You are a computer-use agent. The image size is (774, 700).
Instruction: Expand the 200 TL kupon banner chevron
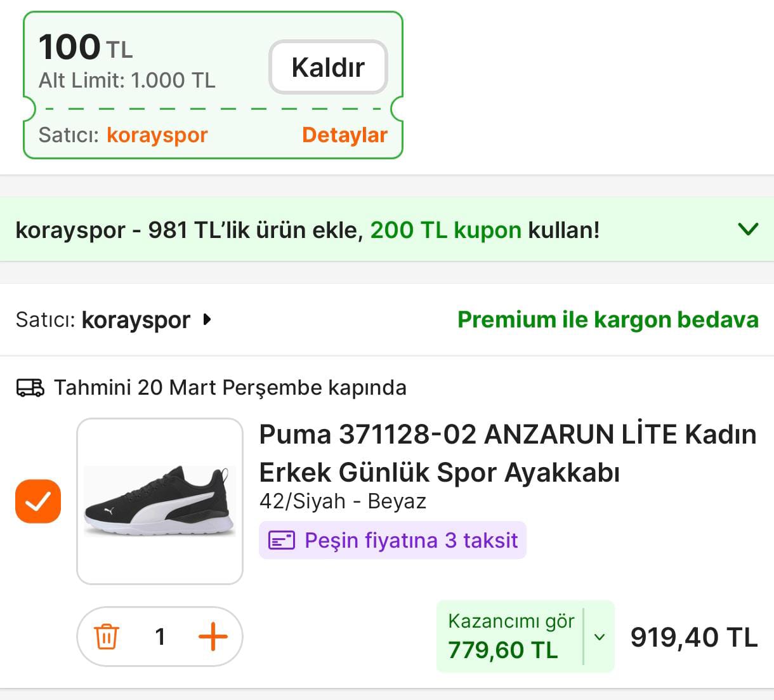749,229
